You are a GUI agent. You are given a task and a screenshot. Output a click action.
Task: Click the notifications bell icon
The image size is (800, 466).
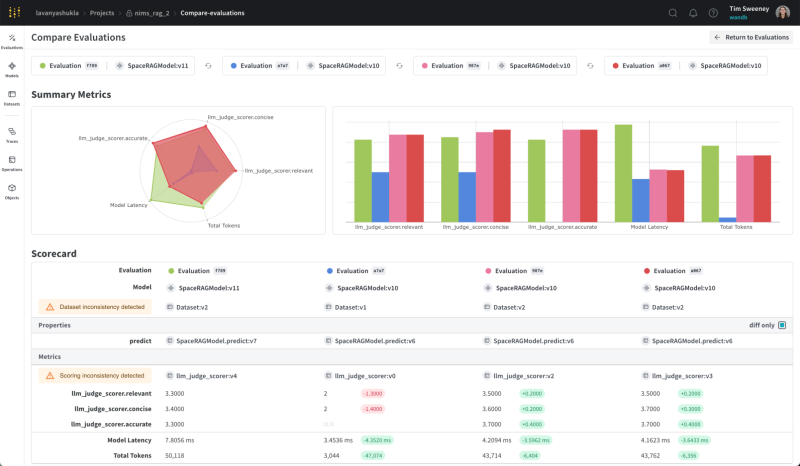pyautogui.click(x=693, y=13)
